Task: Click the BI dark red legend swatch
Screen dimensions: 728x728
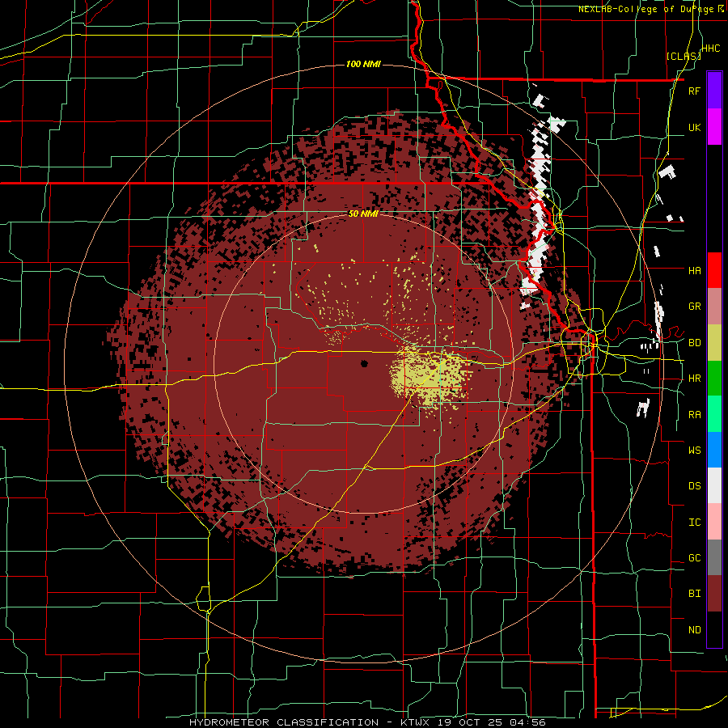Action: 714,594
